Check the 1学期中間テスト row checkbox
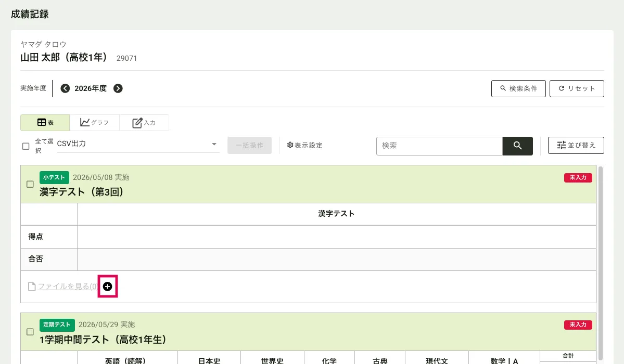The height and width of the screenshot is (364, 624). pyautogui.click(x=30, y=332)
